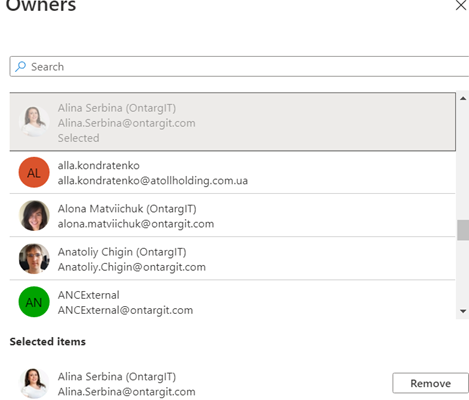469x400 pixels.
Task: Click the selected Alina Serbina list row
Action: click(232, 122)
